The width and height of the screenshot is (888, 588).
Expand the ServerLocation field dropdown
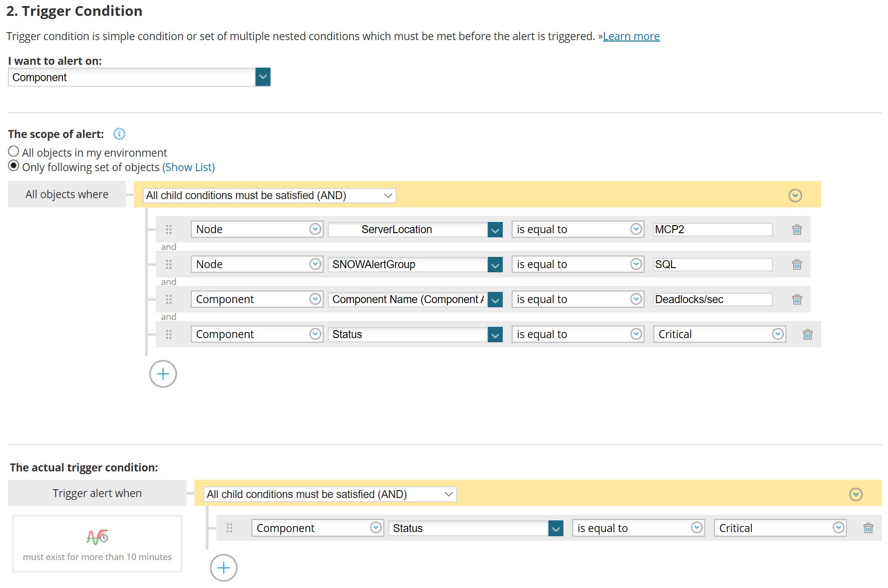click(x=495, y=229)
